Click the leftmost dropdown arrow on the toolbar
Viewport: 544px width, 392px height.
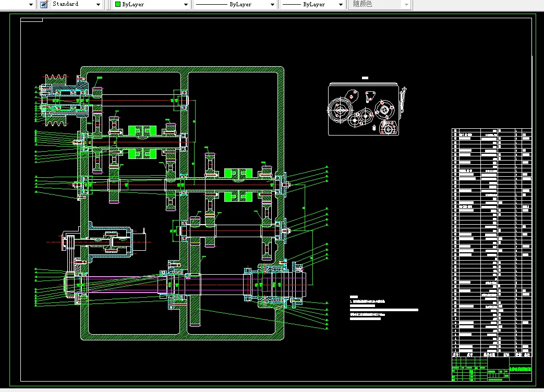point(30,4)
